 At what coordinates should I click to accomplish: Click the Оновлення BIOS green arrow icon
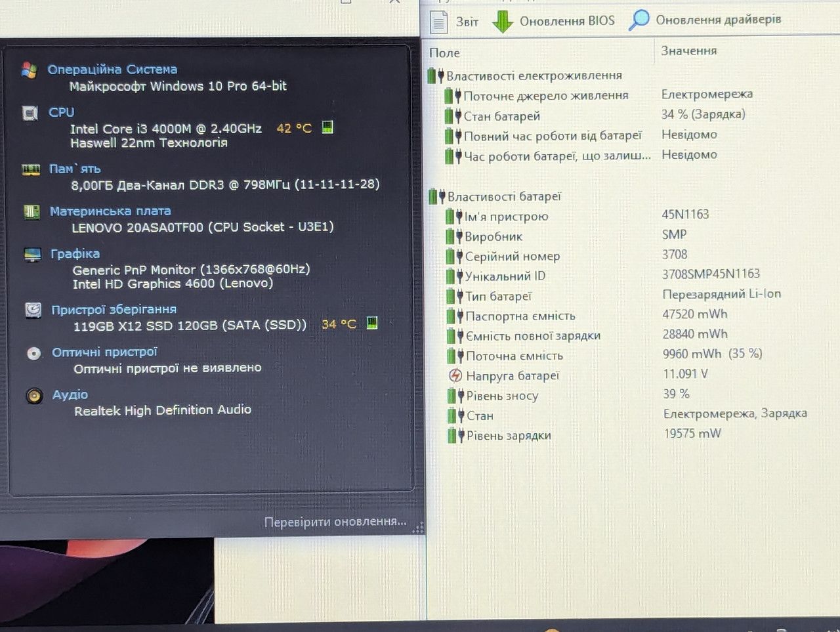tap(503, 21)
